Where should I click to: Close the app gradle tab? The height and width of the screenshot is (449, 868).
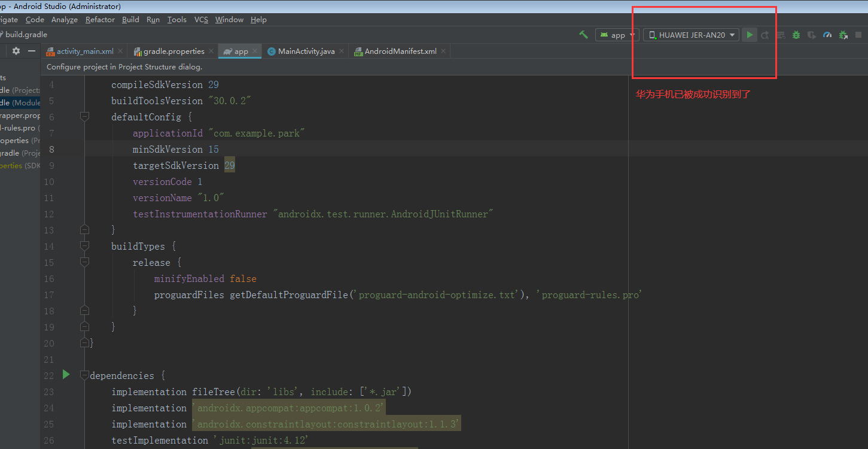[x=255, y=51]
